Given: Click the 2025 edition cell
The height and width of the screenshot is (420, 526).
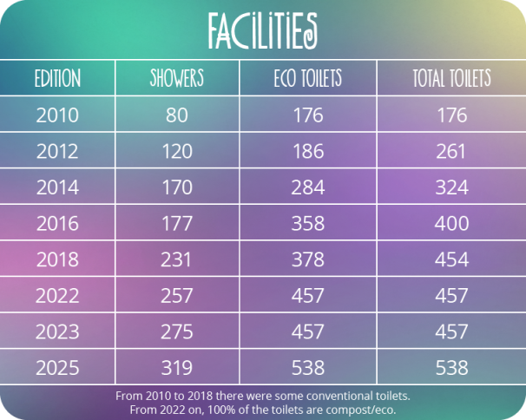Looking at the screenshot, I should click(57, 368).
